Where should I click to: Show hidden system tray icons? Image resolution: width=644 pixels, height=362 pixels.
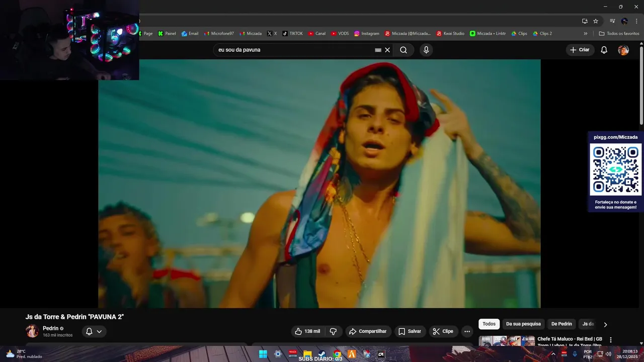[553, 354]
